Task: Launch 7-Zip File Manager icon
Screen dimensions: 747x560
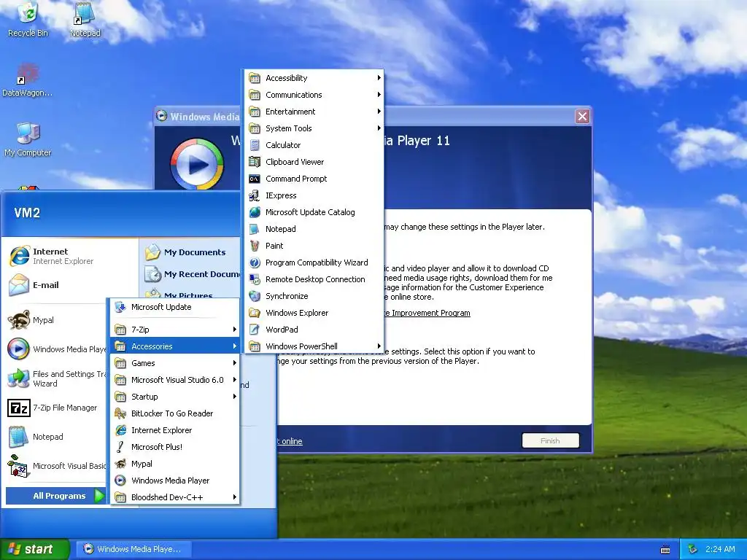Action: click(19, 408)
